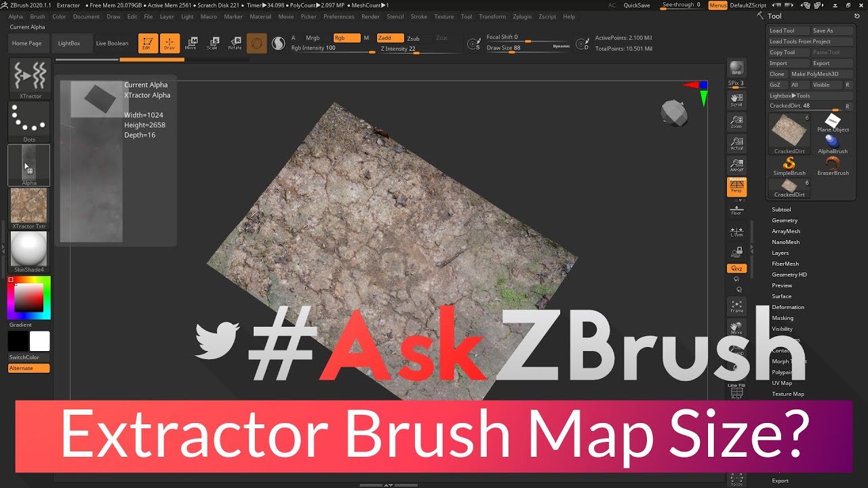Click the camera view head indicator
Screen dimensions: 868x488
(x=674, y=113)
